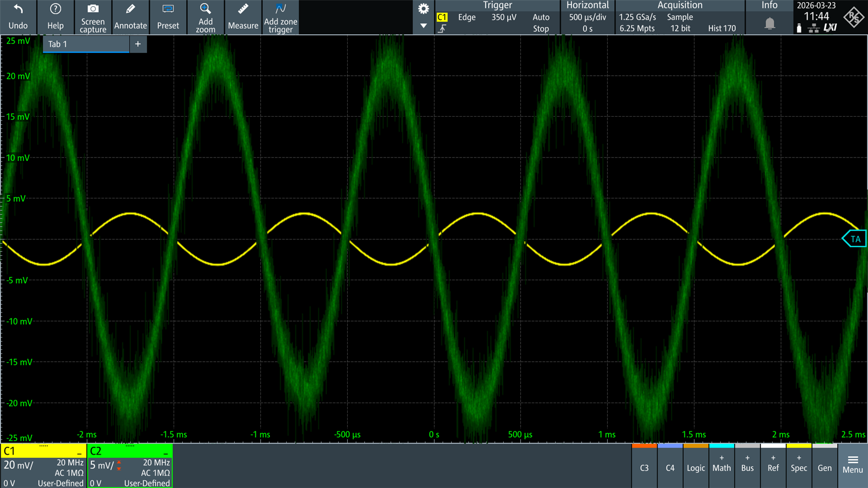Turn on the Logic channel

pyautogui.click(x=695, y=467)
